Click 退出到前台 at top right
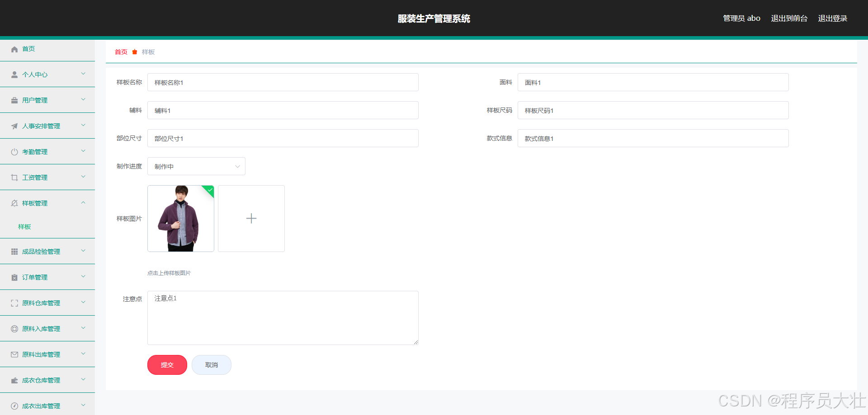The height and width of the screenshot is (415, 868). 789,18
